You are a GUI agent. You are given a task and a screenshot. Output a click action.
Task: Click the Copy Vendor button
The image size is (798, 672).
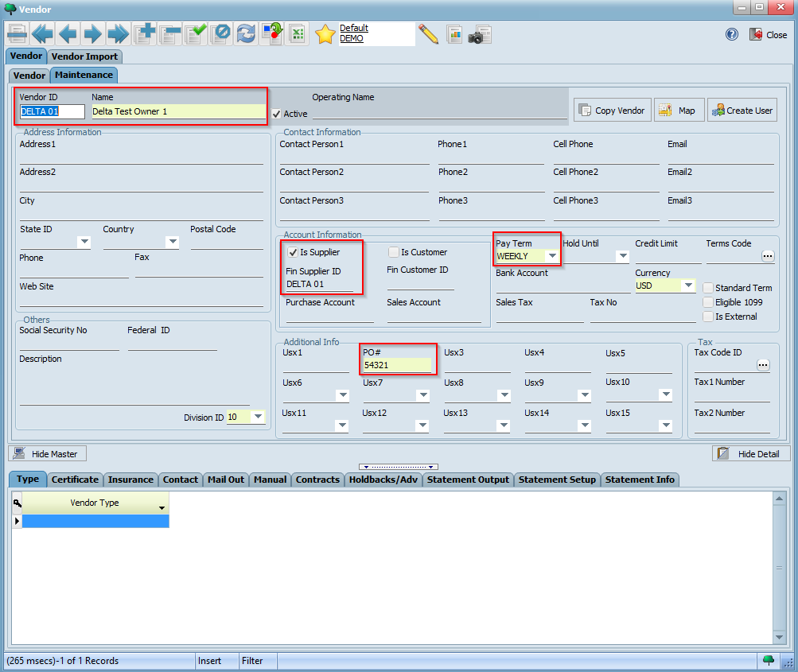tap(613, 110)
